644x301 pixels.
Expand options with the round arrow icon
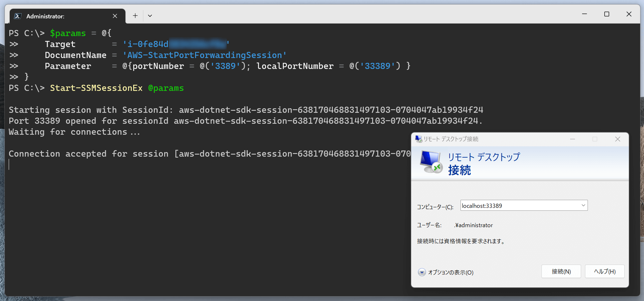(422, 272)
